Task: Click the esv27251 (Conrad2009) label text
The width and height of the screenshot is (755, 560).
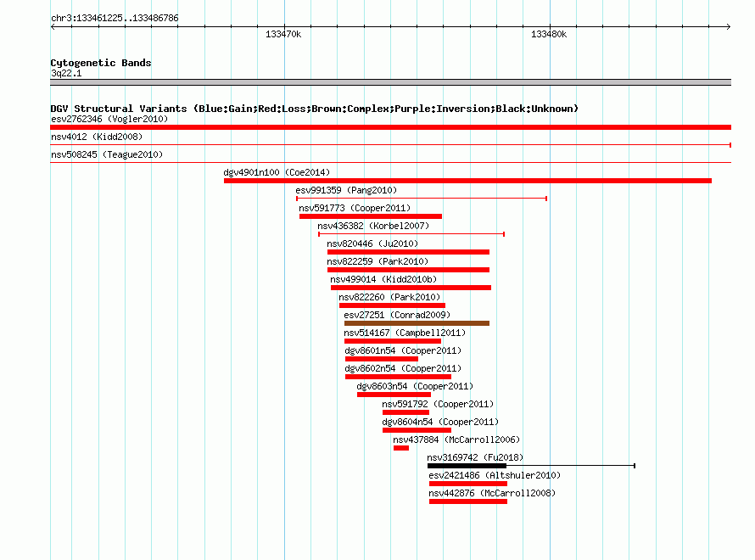Action: click(397, 315)
